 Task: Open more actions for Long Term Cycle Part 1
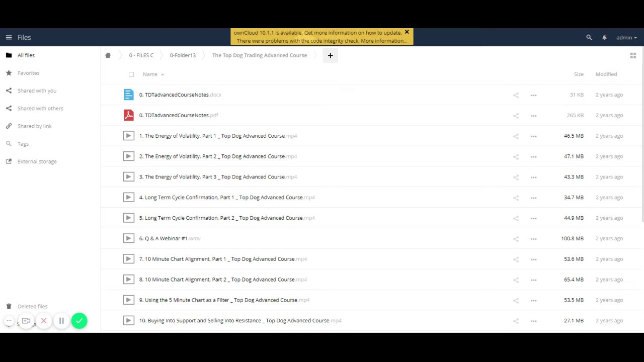click(533, 198)
